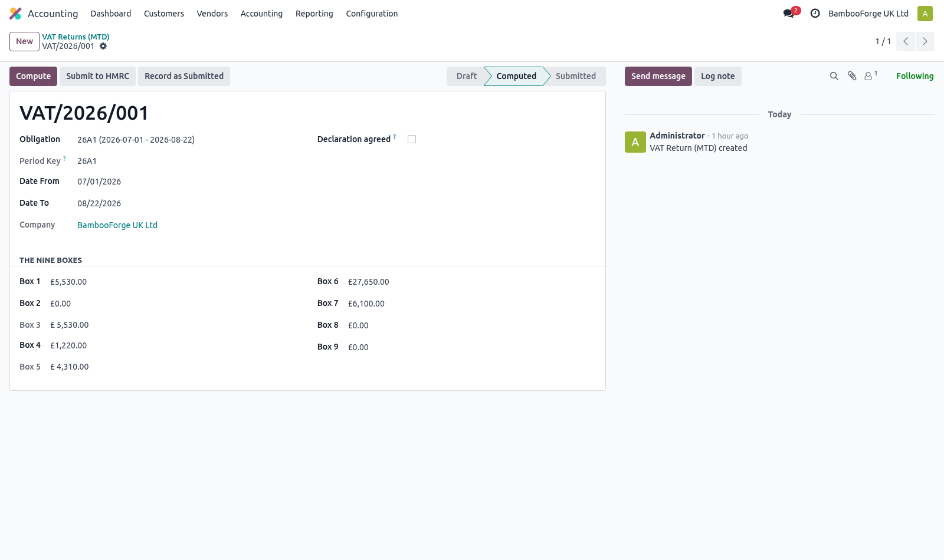The height and width of the screenshot is (560, 944).
Task: Show the Period Key help tooltip mark
Action: pyautogui.click(x=64, y=159)
